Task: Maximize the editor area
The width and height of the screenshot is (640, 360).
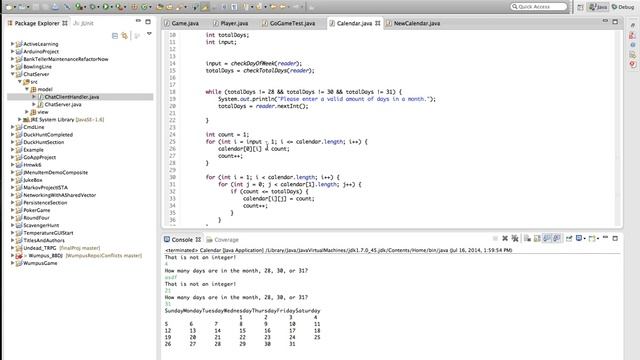Action: [x=615, y=22]
